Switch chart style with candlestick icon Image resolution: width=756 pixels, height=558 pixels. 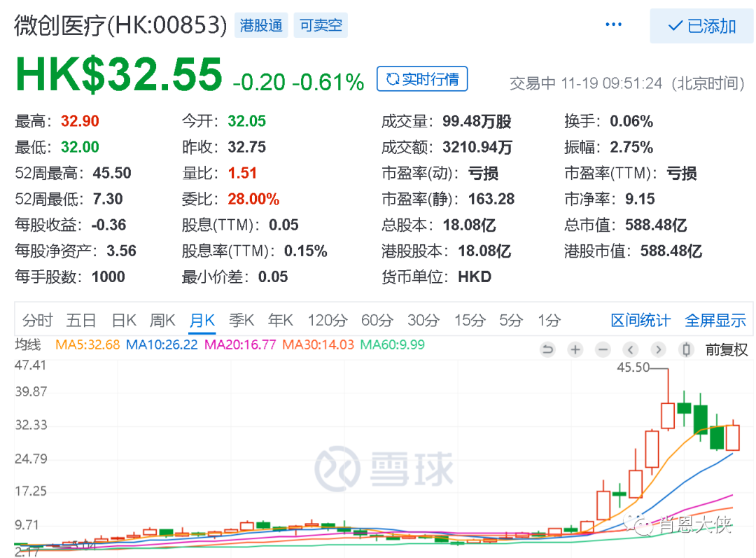tap(687, 349)
